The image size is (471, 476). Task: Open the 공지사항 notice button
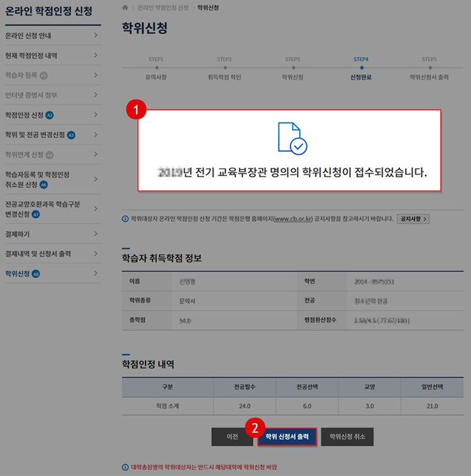(413, 219)
